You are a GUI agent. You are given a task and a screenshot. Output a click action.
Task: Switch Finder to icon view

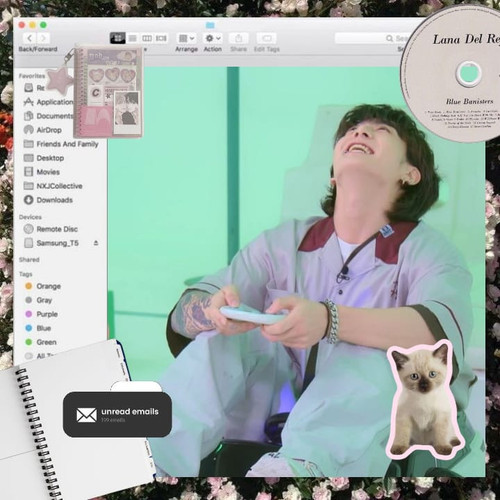[x=118, y=38]
